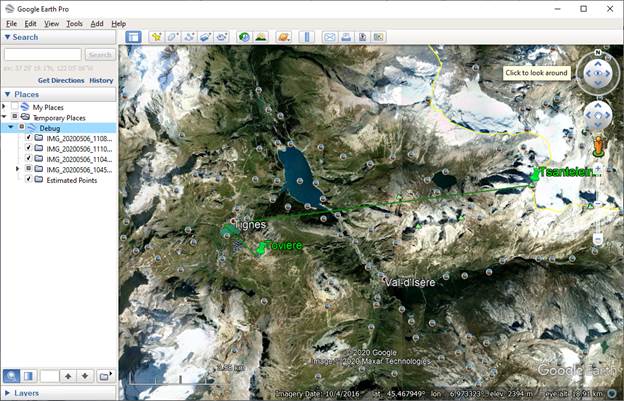Add a placemark with pushpin icon
Viewport: 624px width, 401px height.
(x=156, y=37)
